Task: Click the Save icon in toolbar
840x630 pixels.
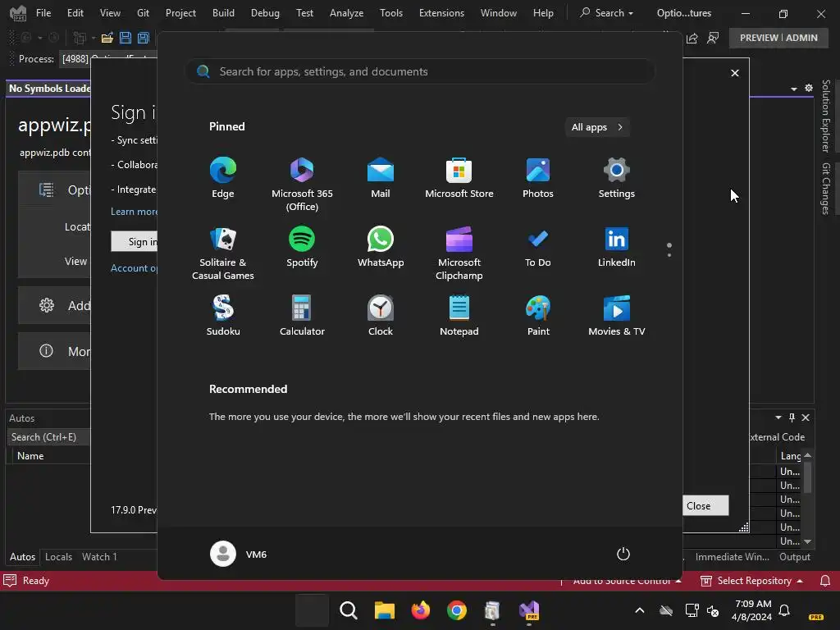Action: coord(126,38)
